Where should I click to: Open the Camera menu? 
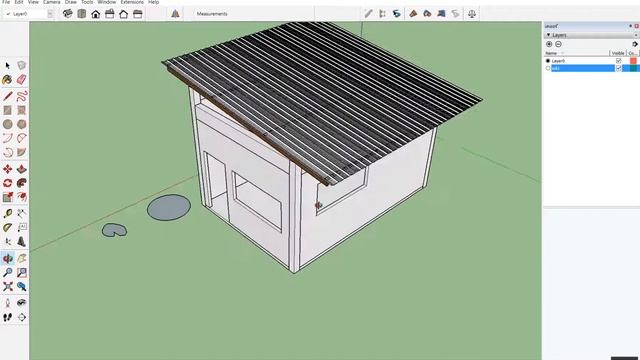[x=51, y=2]
